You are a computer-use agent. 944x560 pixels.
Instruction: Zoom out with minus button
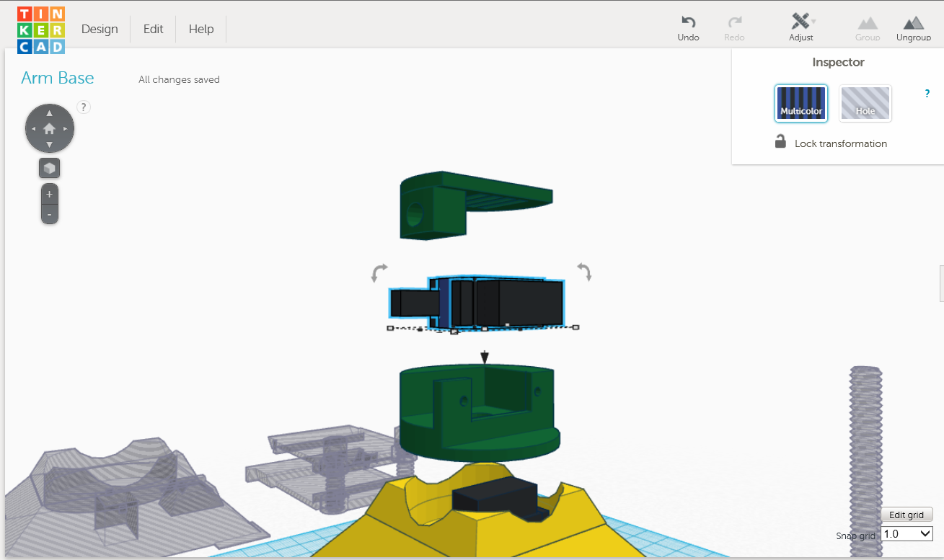(49, 214)
